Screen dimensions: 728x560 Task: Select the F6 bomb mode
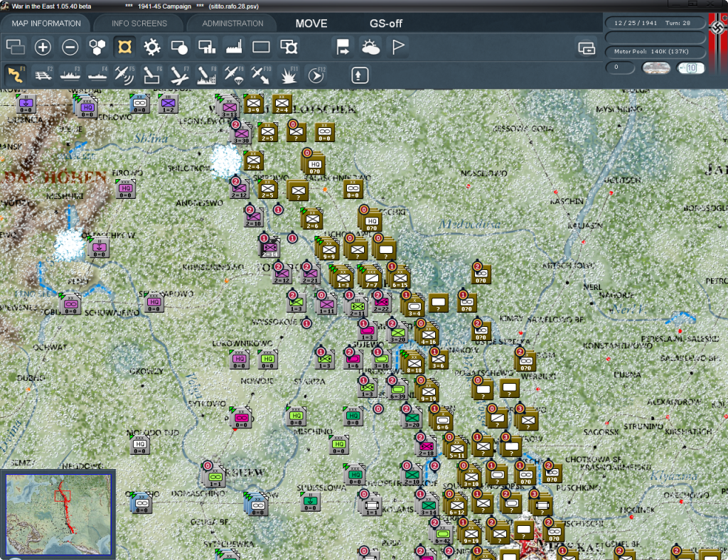coord(152,75)
